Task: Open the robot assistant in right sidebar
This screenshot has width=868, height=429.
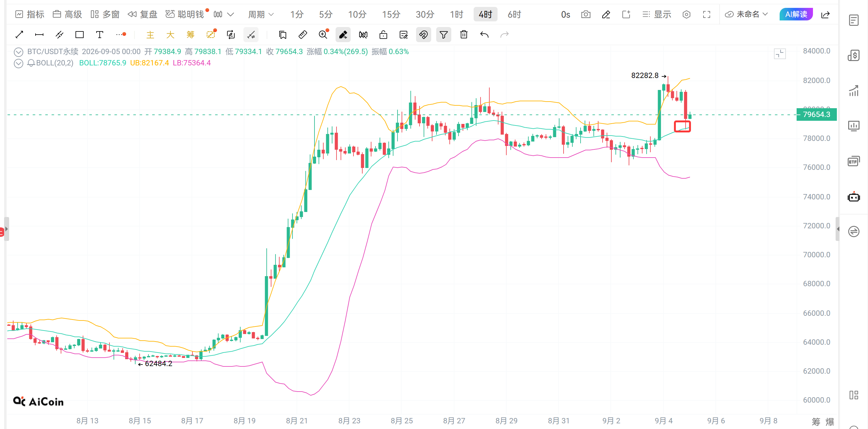Action: tap(854, 197)
